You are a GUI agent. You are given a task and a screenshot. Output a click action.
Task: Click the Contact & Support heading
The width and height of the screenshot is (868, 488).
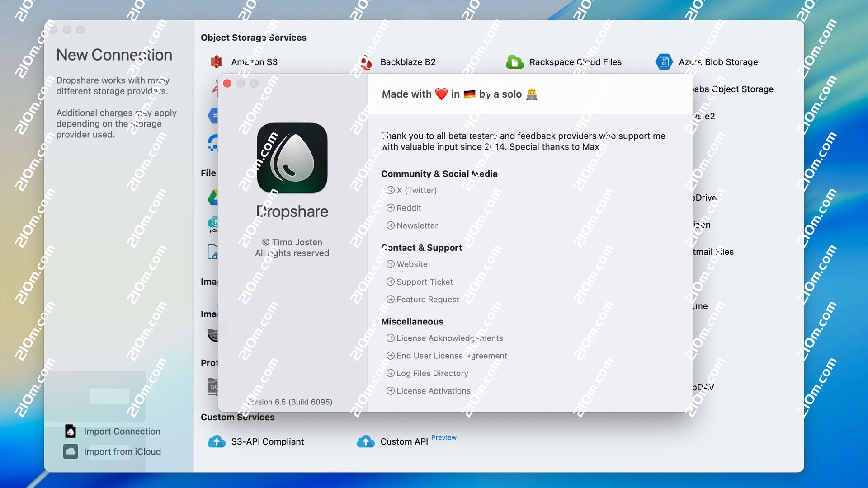(421, 247)
